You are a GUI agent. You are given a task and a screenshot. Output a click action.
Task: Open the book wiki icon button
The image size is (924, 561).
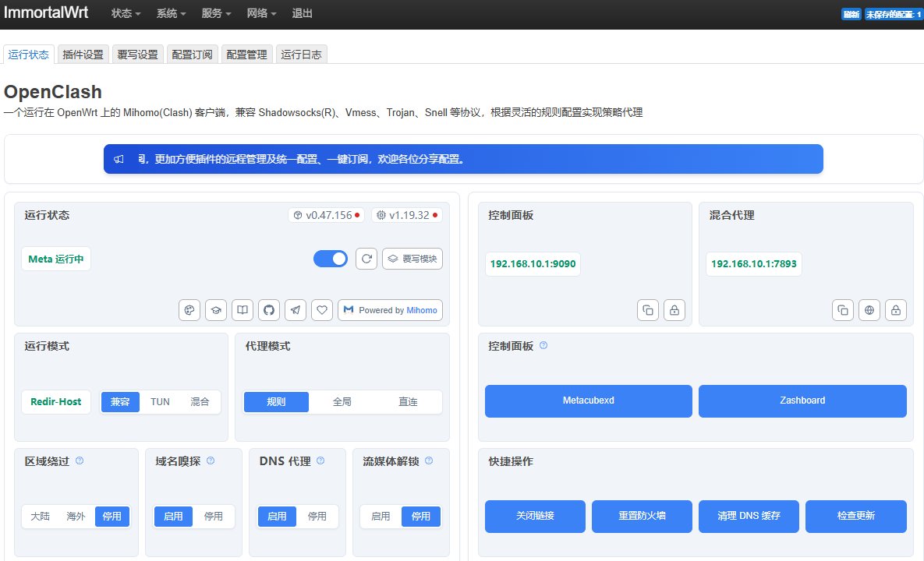(x=243, y=310)
